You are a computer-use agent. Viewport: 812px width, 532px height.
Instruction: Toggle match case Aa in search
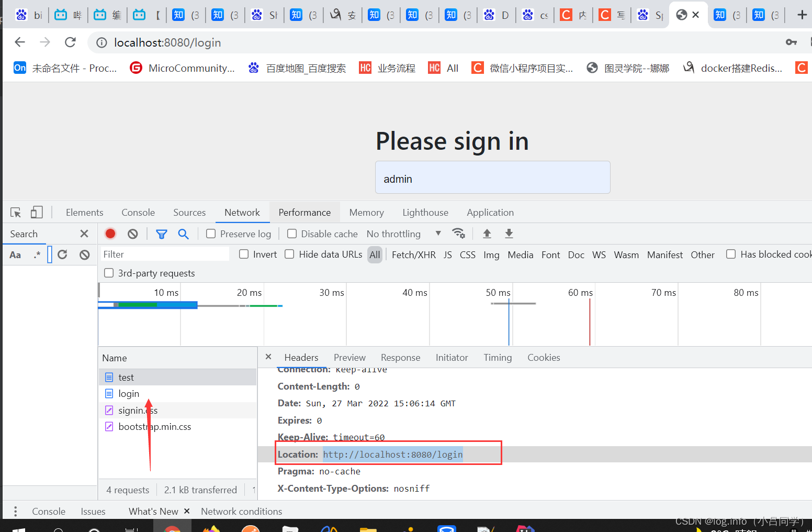pos(16,255)
